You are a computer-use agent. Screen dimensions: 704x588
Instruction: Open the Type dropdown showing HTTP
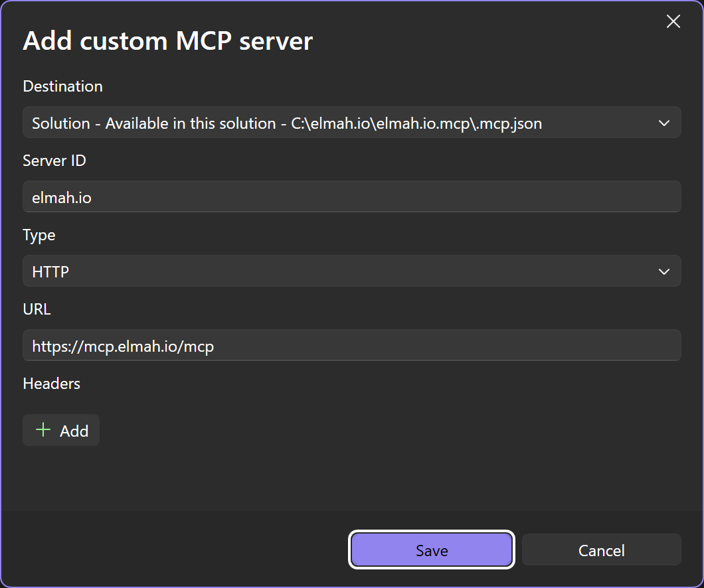pyautogui.click(x=352, y=271)
